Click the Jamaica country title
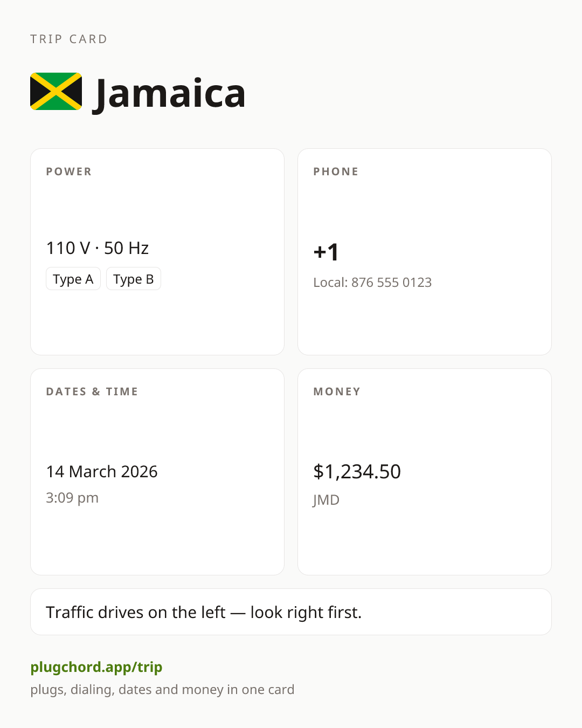The width and height of the screenshot is (582, 728). pyautogui.click(x=170, y=93)
